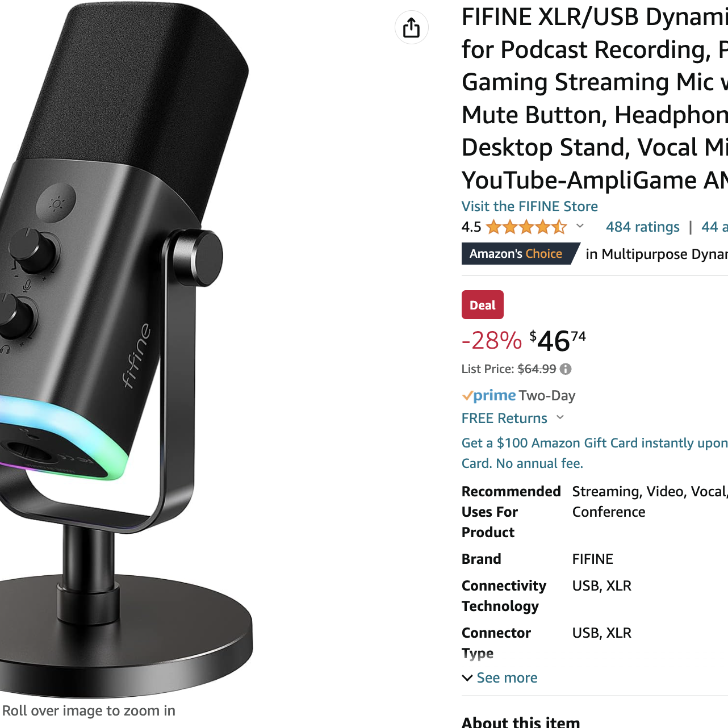
Task: Expand the star rating breakdown chevron
Action: (580, 226)
